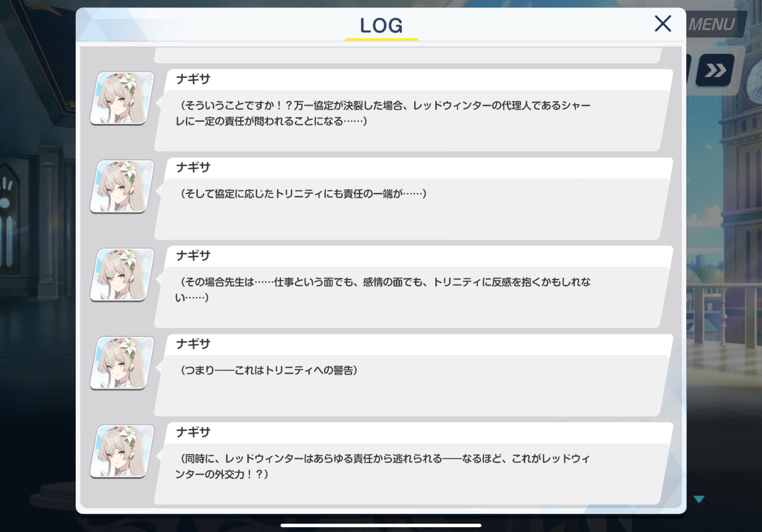
Task: Tap the iOS home indicator bar
Action: (381, 525)
